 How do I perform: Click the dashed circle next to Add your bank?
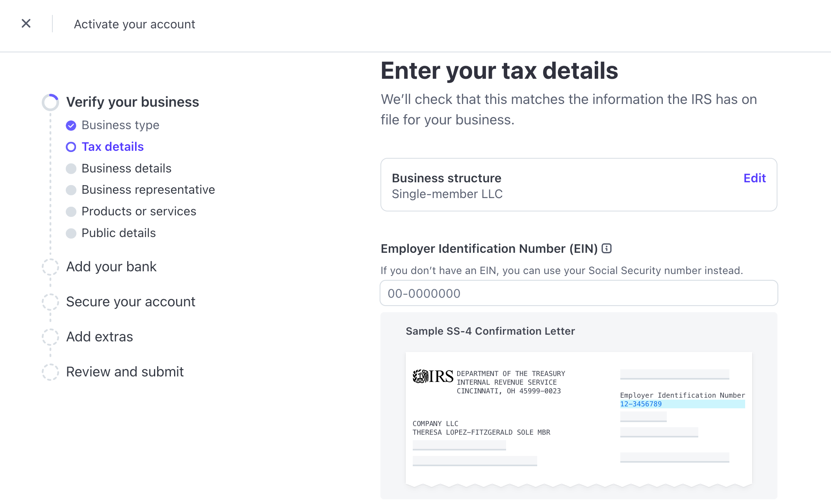click(x=50, y=267)
